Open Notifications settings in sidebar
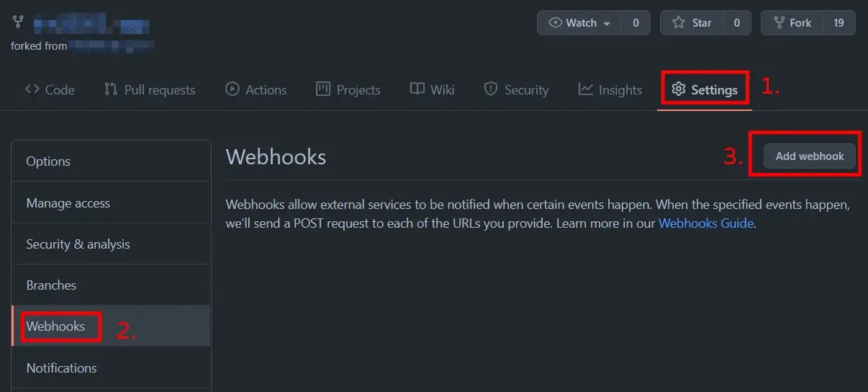 click(61, 368)
